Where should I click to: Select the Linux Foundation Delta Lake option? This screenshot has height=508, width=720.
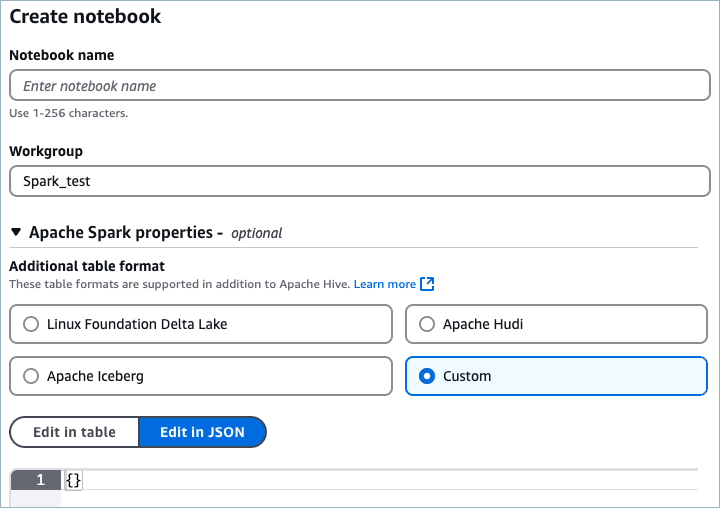click(30, 324)
